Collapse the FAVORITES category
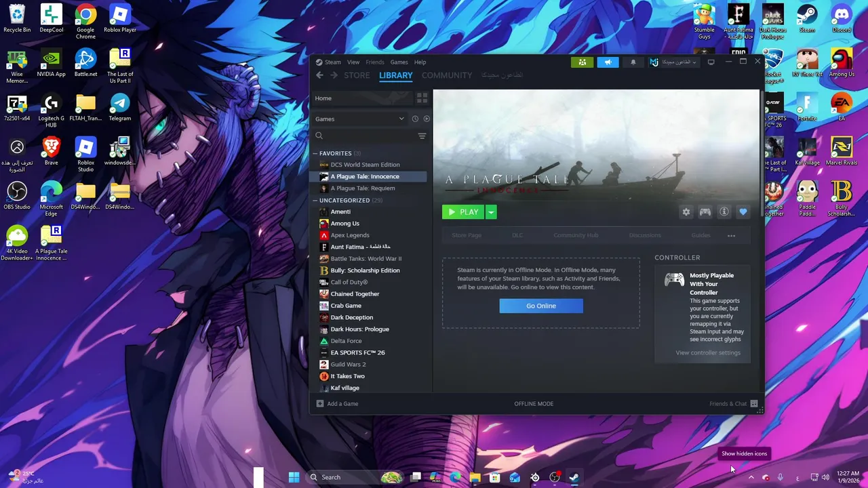Image resolution: width=868 pixels, height=488 pixels. tap(315, 153)
